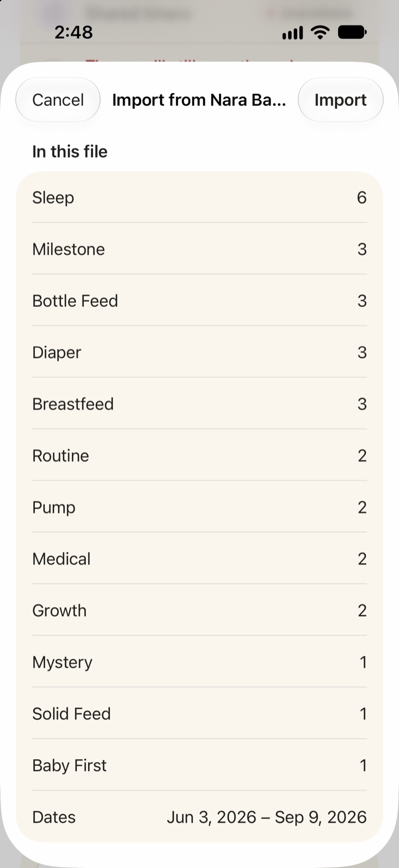Select the Pump row

coord(199,507)
